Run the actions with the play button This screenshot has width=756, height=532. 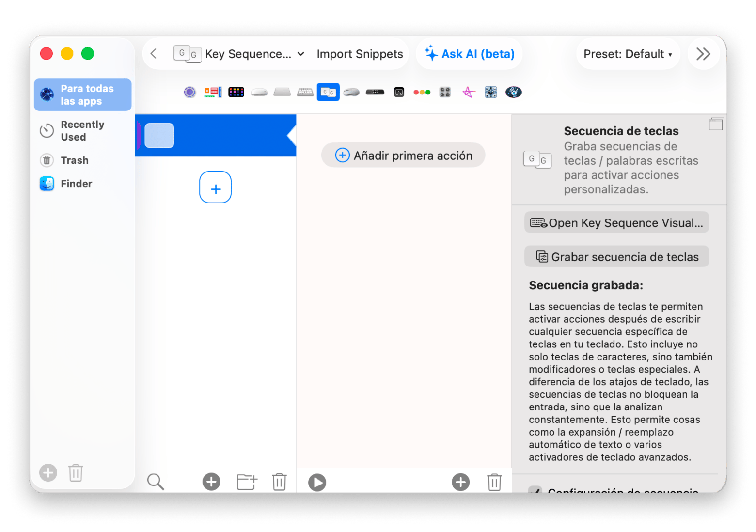coord(317,483)
